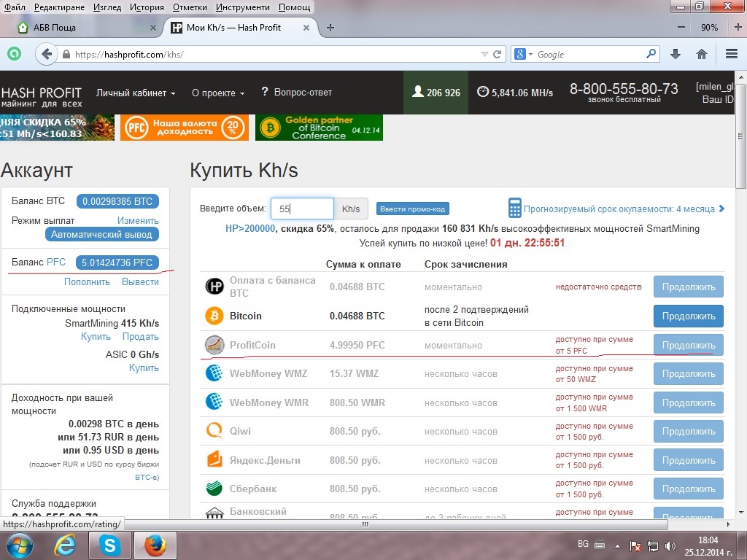Click the Автоматический вывод button
Screen dimensions: 747x560
[x=101, y=234]
